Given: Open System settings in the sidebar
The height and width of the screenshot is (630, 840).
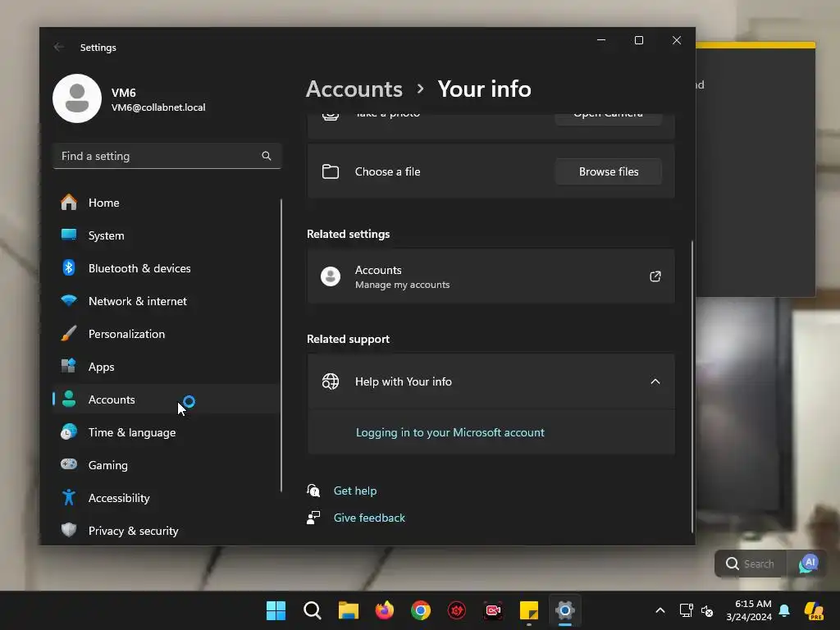Looking at the screenshot, I should tap(166, 235).
